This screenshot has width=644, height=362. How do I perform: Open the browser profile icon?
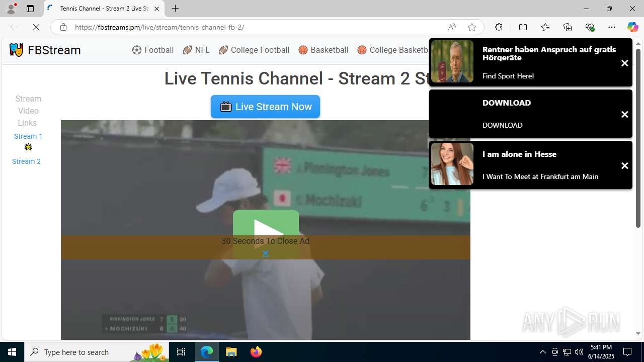tap(11, 9)
